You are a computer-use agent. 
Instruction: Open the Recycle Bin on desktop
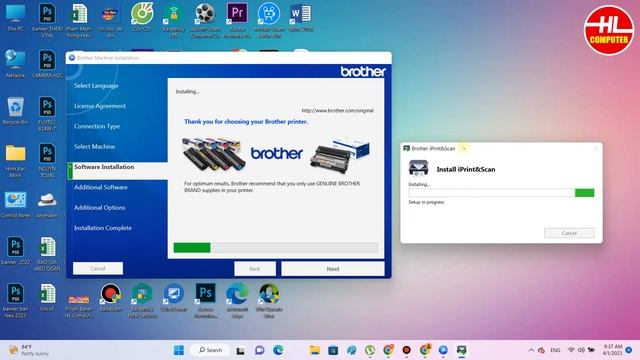tap(15, 111)
